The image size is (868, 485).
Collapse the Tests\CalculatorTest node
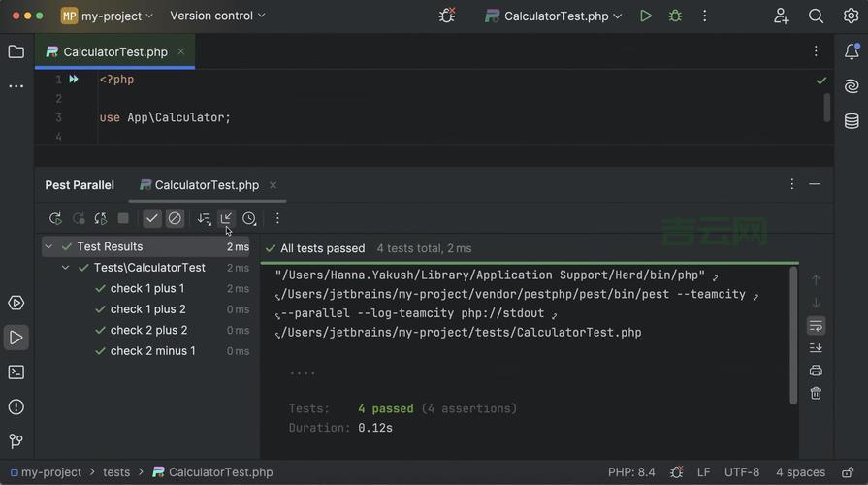[66, 268]
